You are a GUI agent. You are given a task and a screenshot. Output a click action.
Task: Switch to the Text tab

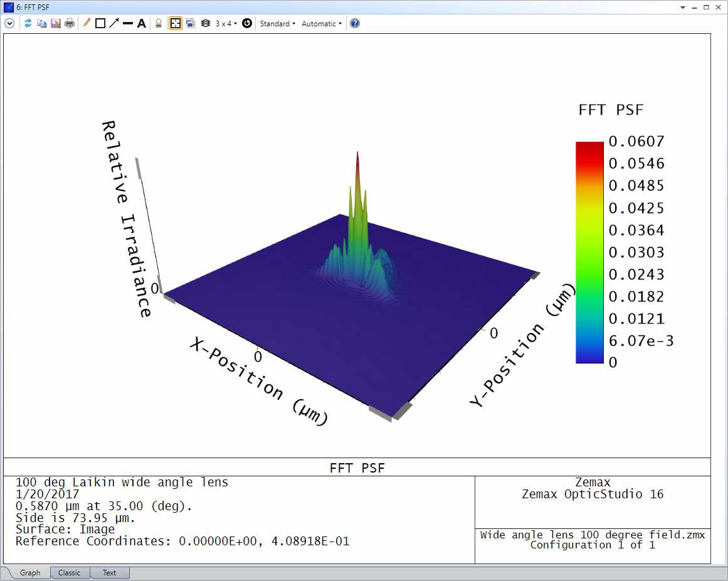110,573
